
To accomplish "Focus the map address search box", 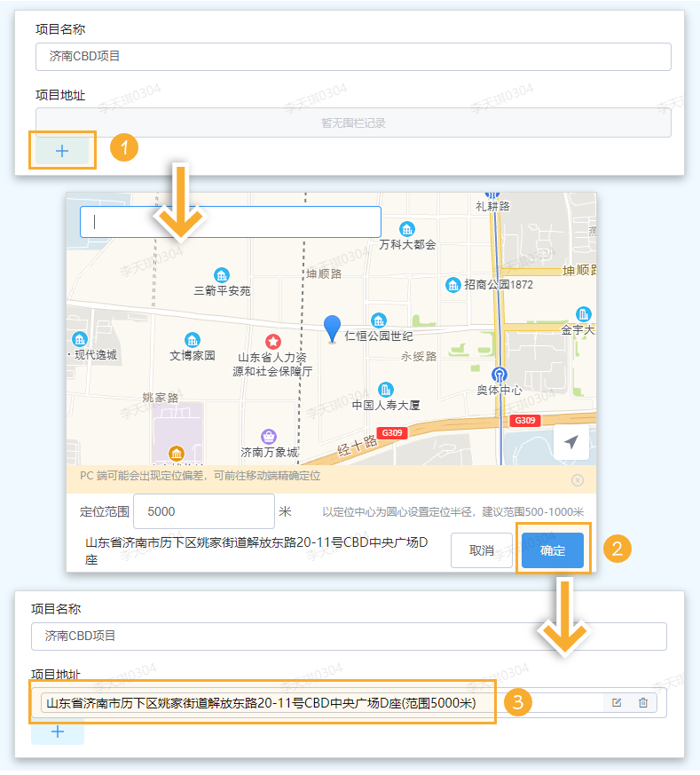I will pyautogui.click(x=231, y=222).
